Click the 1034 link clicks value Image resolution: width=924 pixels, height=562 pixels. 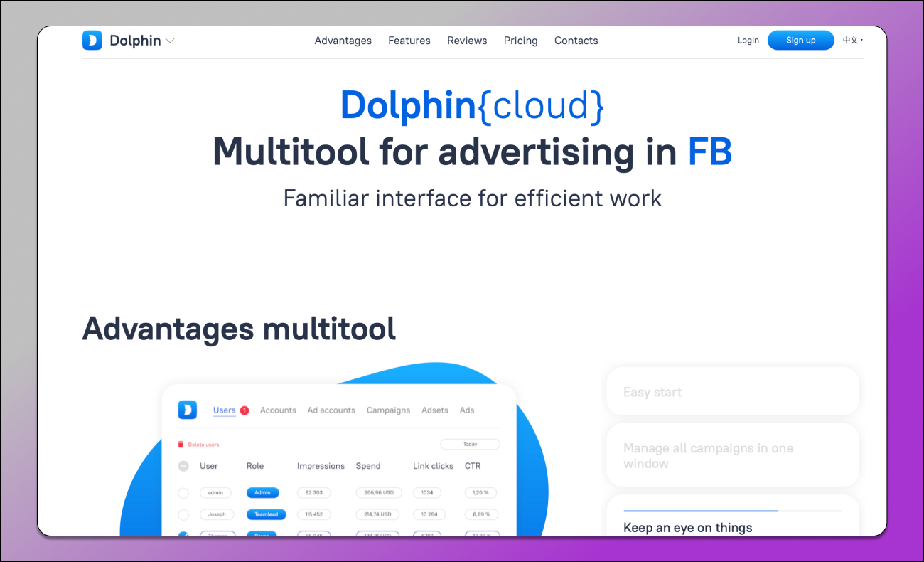[427, 492]
